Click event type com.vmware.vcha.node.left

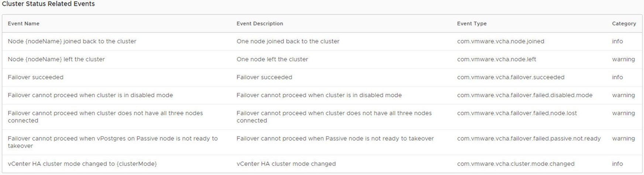[x=496, y=59]
